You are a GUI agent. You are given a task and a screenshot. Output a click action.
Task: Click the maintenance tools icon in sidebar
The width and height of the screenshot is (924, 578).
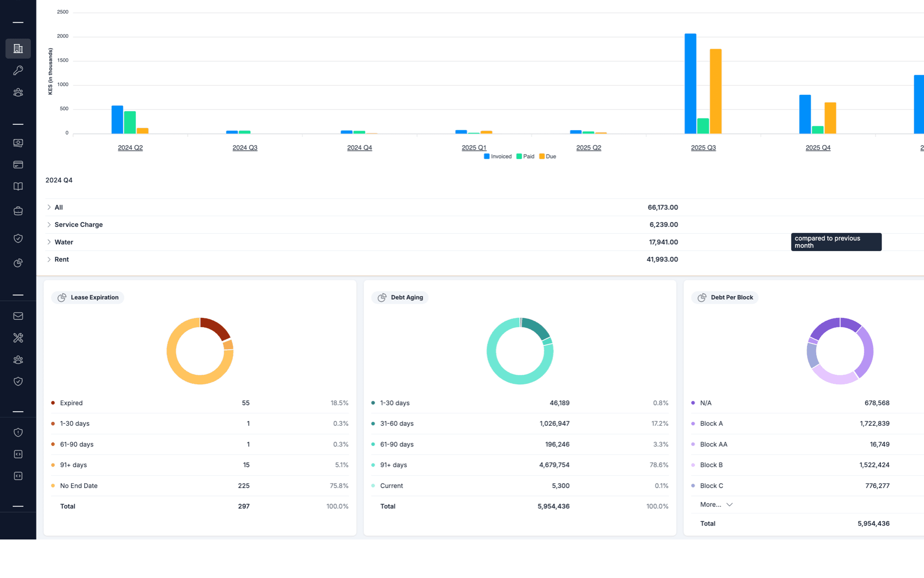click(x=18, y=338)
